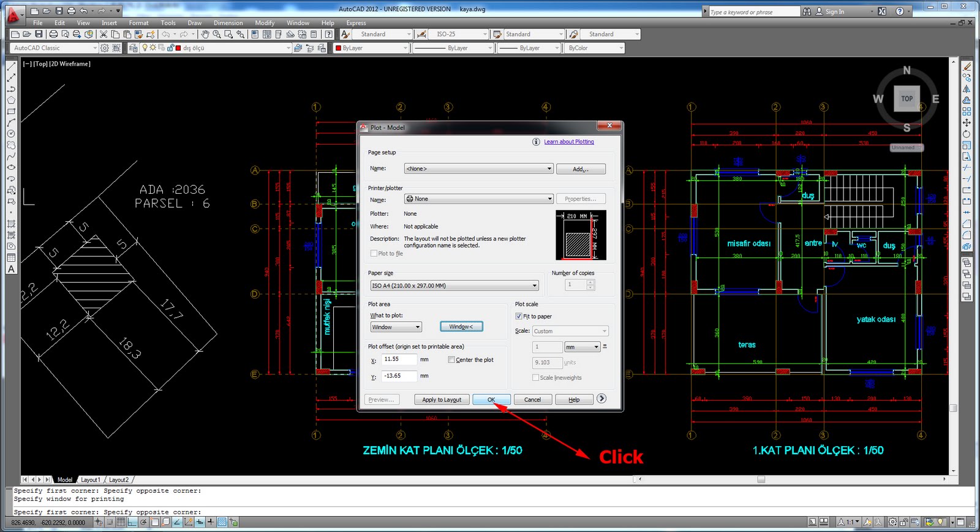Open the Layer Properties Manager icon
This screenshot has height=532, width=980.
pos(134,48)
